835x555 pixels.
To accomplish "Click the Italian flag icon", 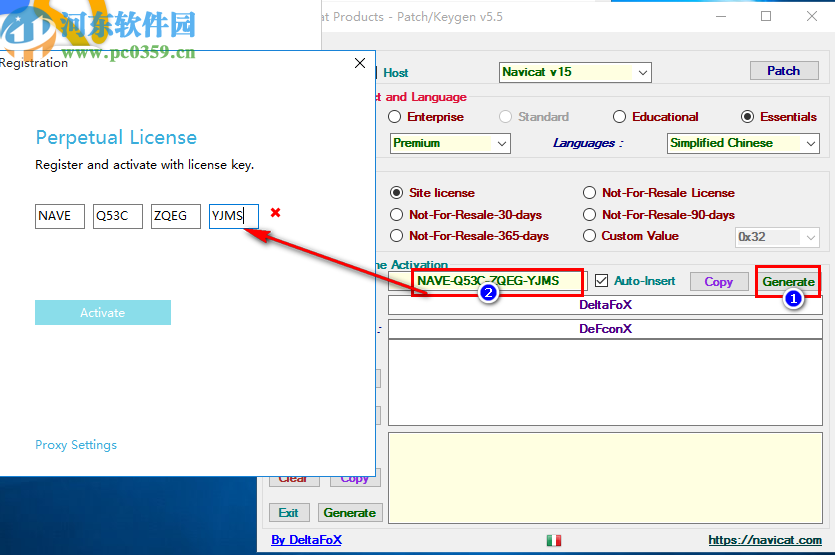I will coord(554,541).
